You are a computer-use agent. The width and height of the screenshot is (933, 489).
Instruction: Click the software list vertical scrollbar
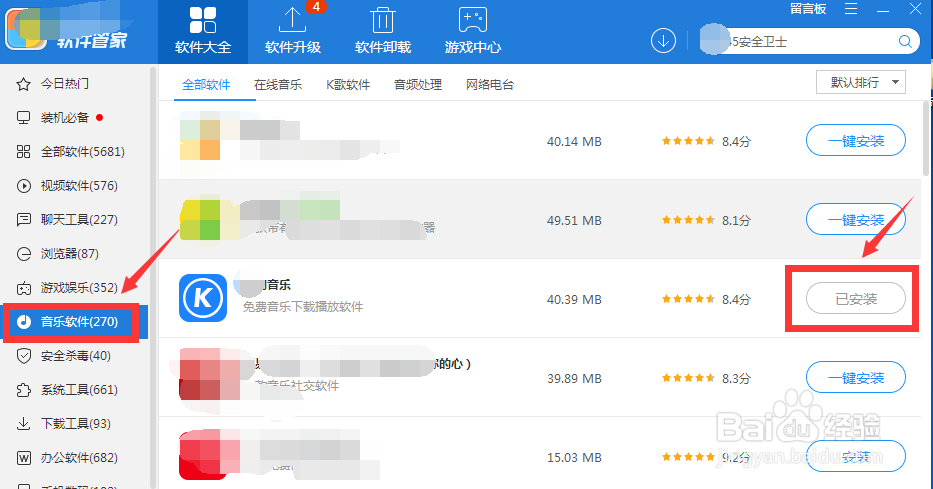[x=925, y=137]
